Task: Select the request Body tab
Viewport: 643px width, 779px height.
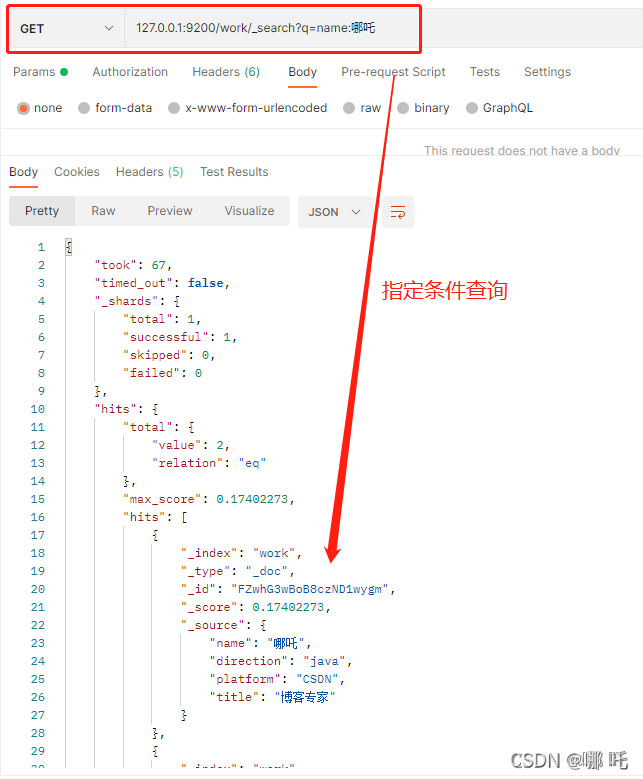Action: [x=302, y=72]
